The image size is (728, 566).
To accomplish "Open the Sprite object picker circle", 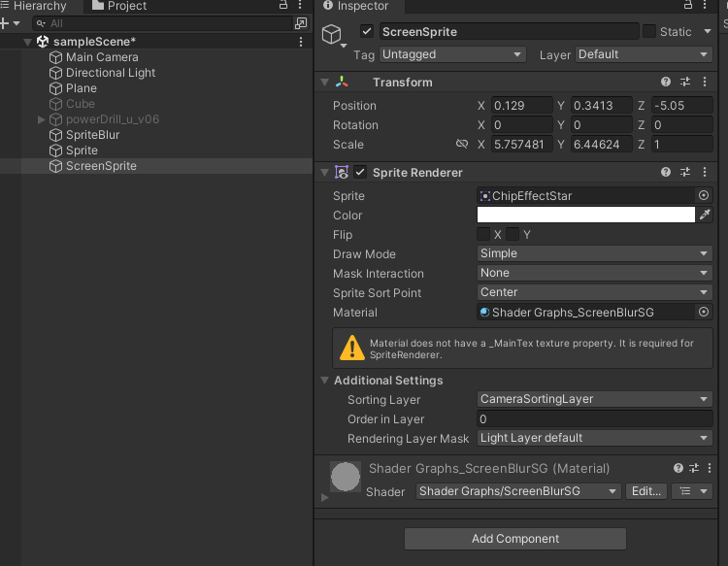I will click(704, 195).
